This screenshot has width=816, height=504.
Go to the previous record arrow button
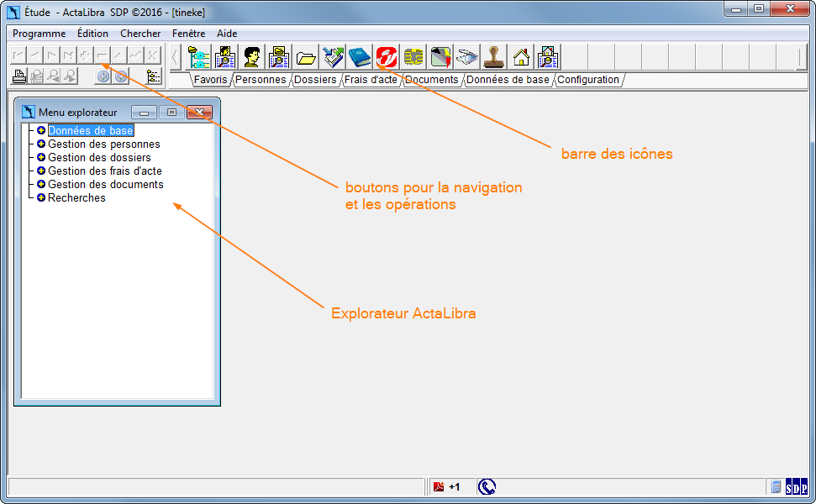click(34, 55)
